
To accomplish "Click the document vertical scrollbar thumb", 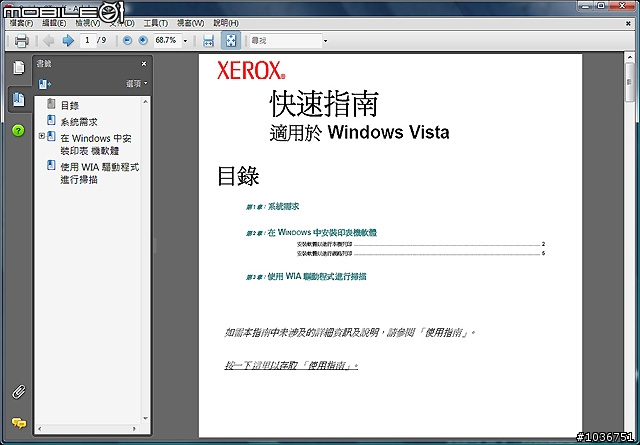I will click(629, 82).
